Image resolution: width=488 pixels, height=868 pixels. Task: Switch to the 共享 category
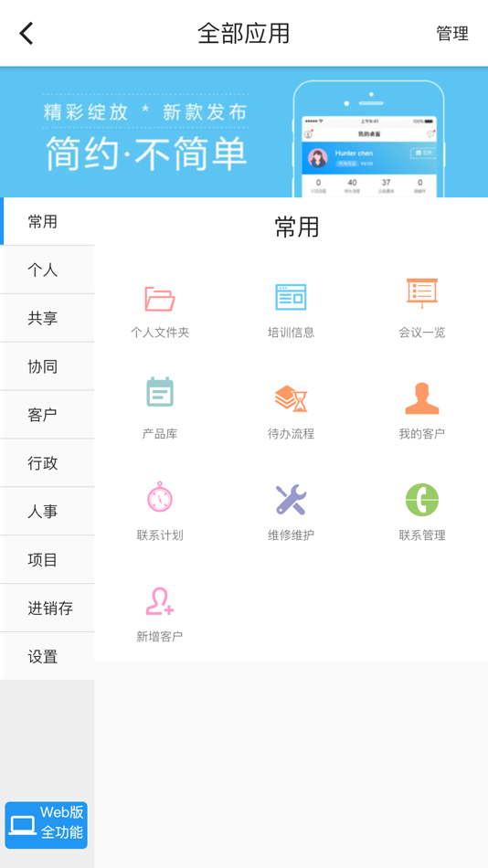tap(48, 318)
